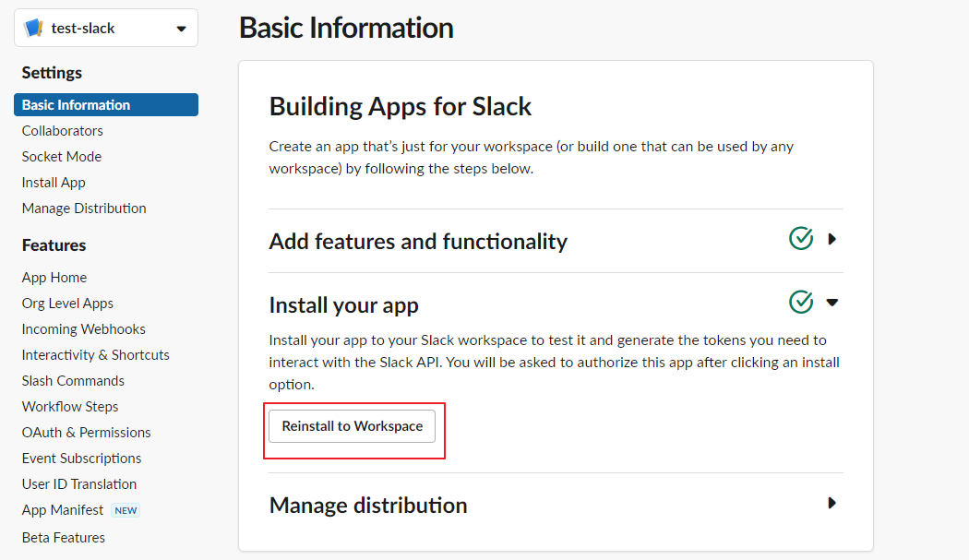Collapse the Install your app arrow
Image resolution: width=969 pixels, height=560 pixels.
[832, 303]
